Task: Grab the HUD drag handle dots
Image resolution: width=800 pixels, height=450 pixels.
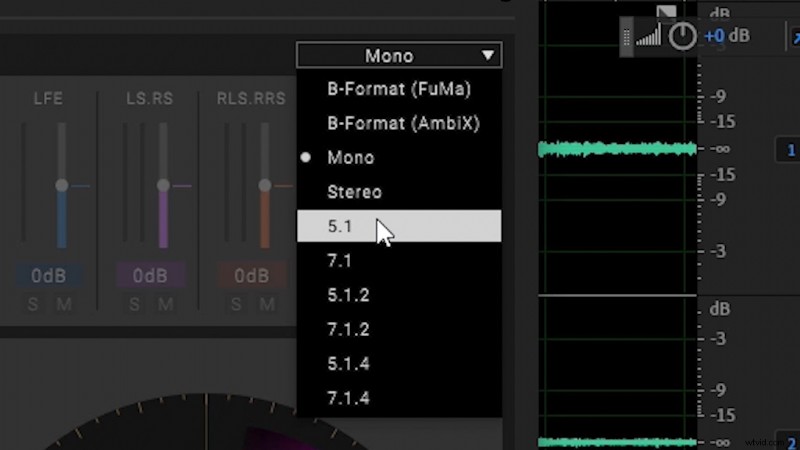Action: [627, 37]
